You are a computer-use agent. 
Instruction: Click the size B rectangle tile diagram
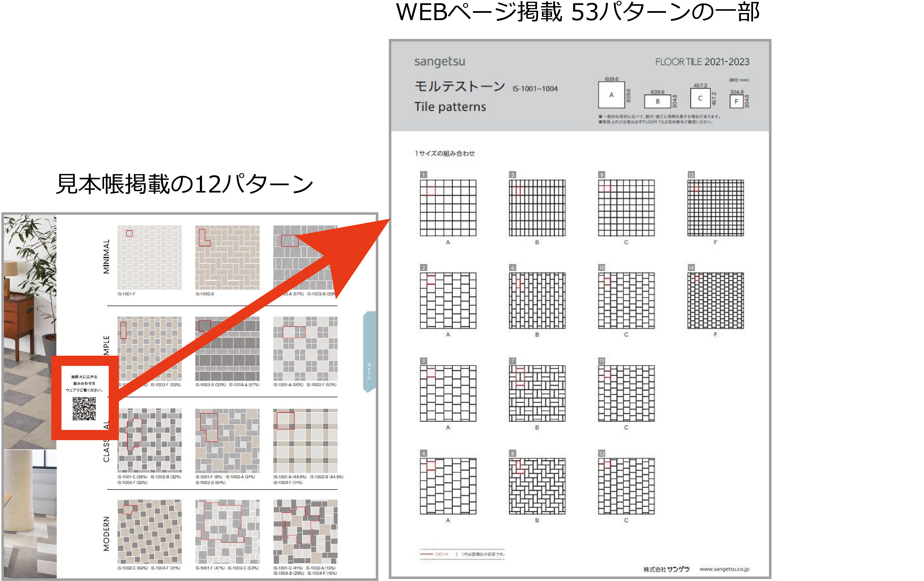[x=658, y=101]
